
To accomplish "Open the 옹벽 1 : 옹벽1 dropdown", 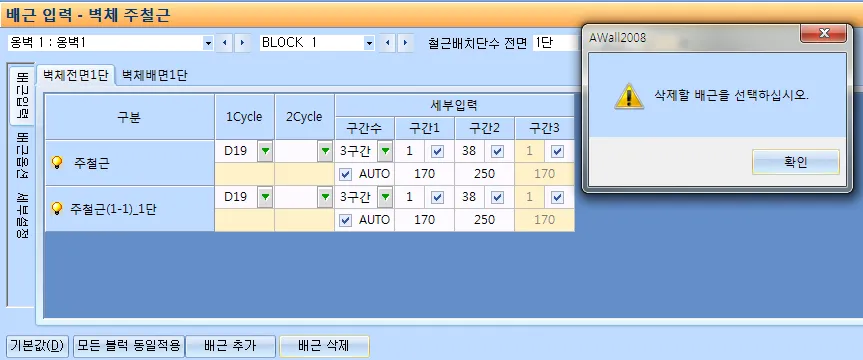I will point(207,43).
